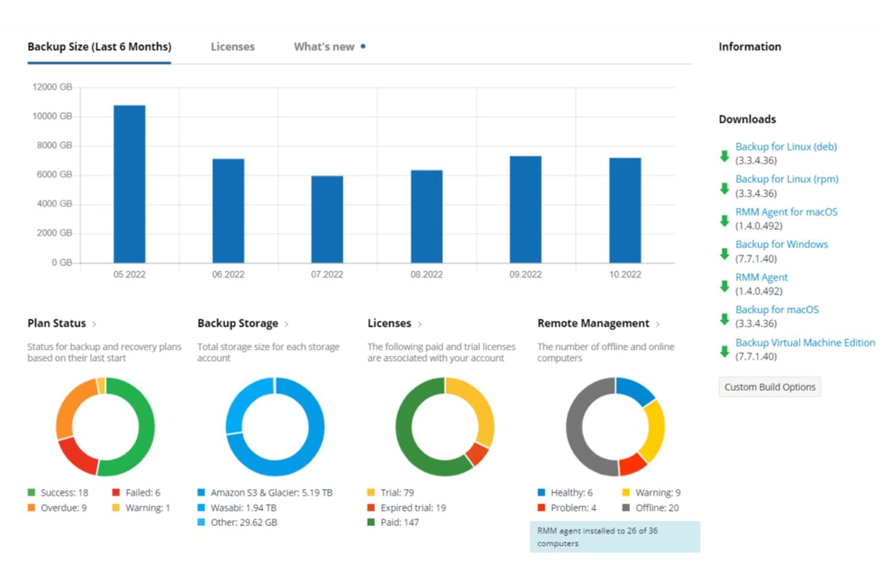Image resolution: width=882 pixels, height=588 pixels.
Task: Open Licenses widget details chevron
Action: coord(420,324)
